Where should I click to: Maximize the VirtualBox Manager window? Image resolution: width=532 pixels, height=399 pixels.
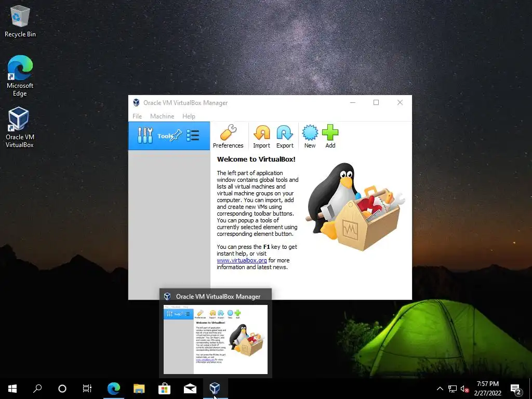click(376, 102)
